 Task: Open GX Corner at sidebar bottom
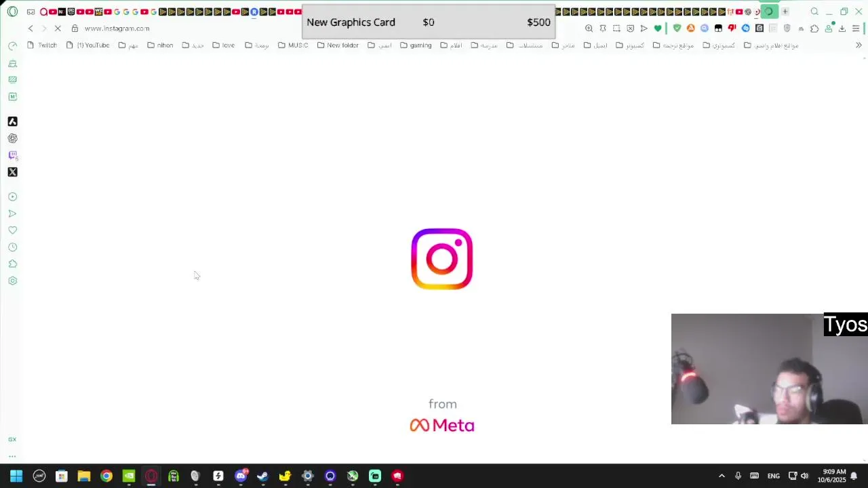pos(12,439)
